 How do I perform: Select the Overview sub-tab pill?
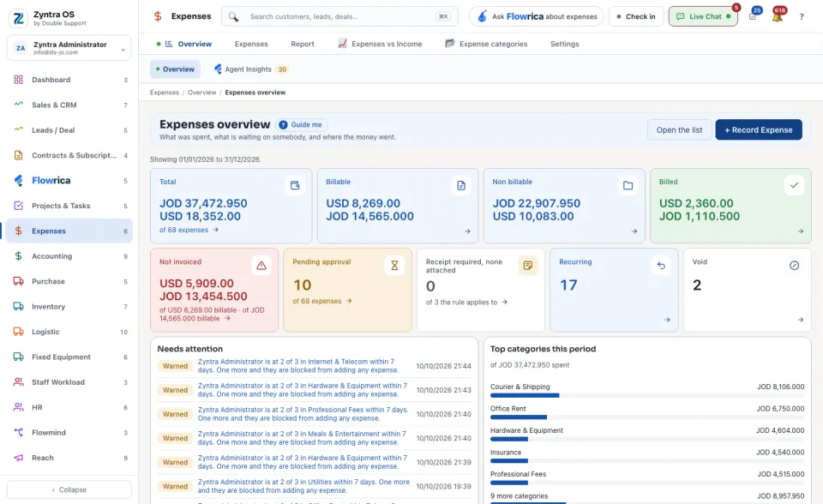175,69
